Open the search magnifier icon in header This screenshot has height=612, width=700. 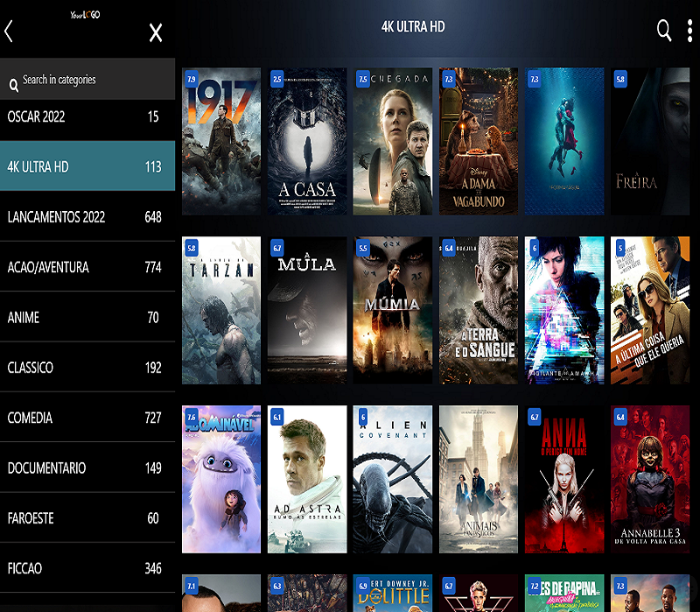(x=664, y=31)
